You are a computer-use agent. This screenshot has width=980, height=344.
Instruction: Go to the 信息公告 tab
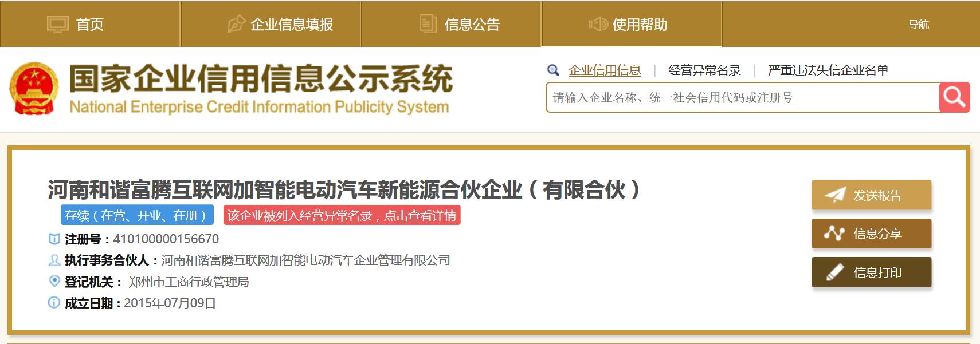coord(451,24)
